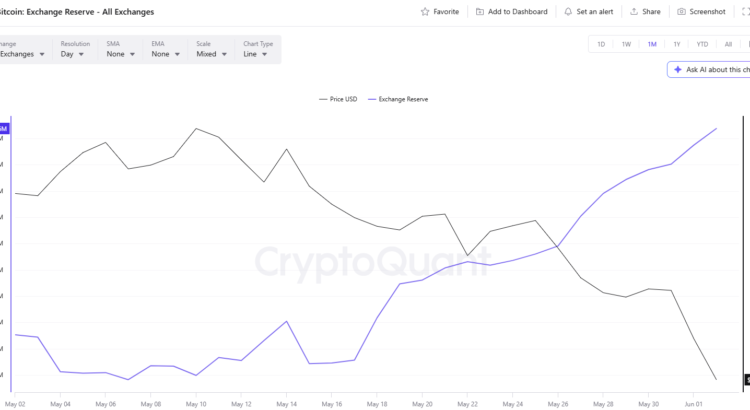
Task: Click Set an alert text
Action: point(595,11)
